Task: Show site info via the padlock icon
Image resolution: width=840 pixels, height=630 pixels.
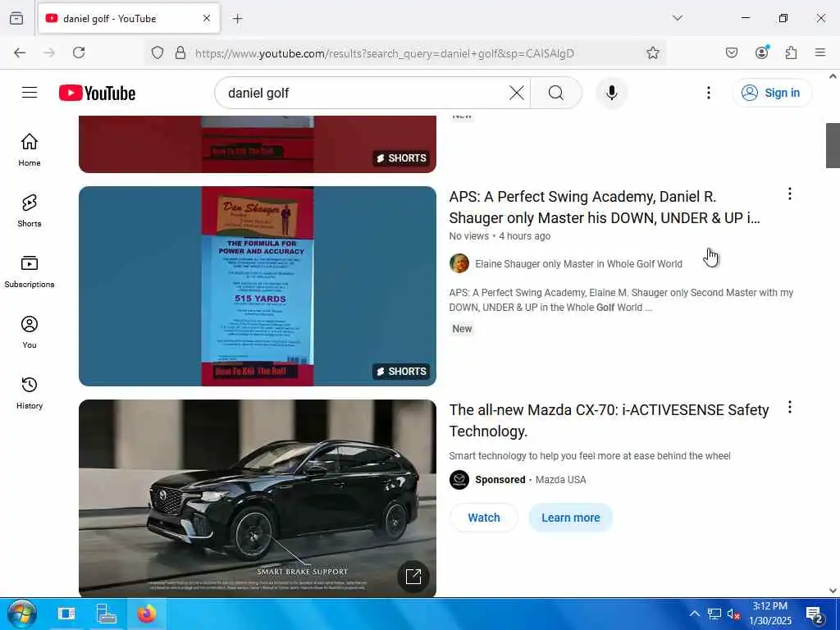Action: (x=180, y=52)
